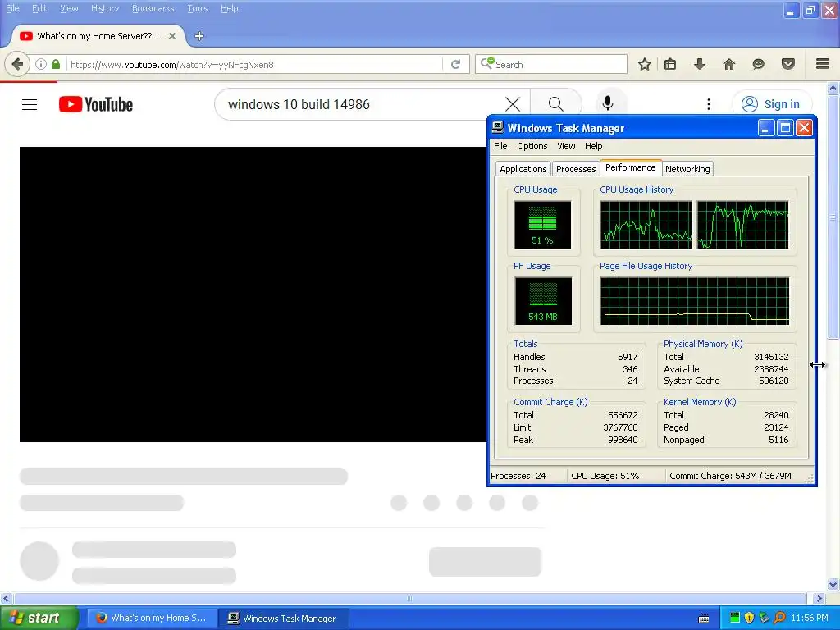
Task: Search by voice microphone icon
Action: coord(608,103)
